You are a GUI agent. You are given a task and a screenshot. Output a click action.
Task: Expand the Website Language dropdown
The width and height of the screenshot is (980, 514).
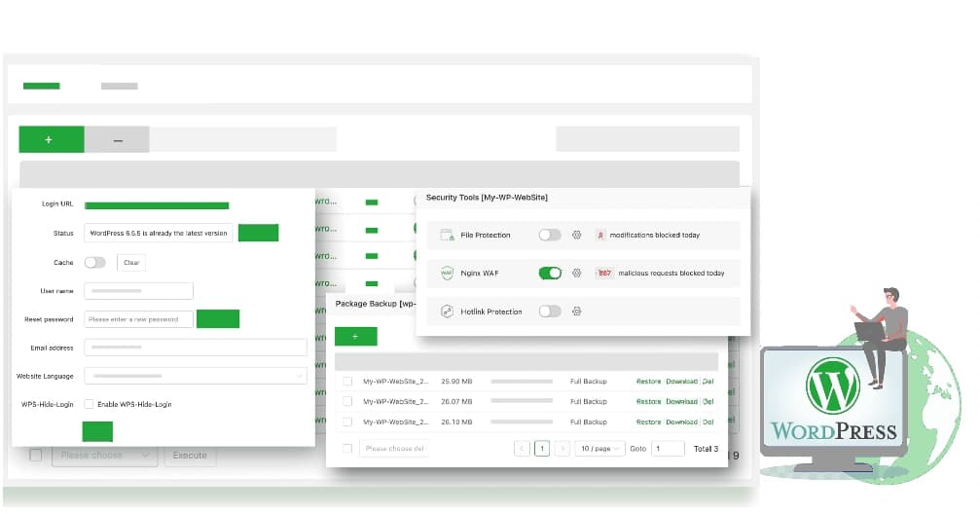pos(196,376)
